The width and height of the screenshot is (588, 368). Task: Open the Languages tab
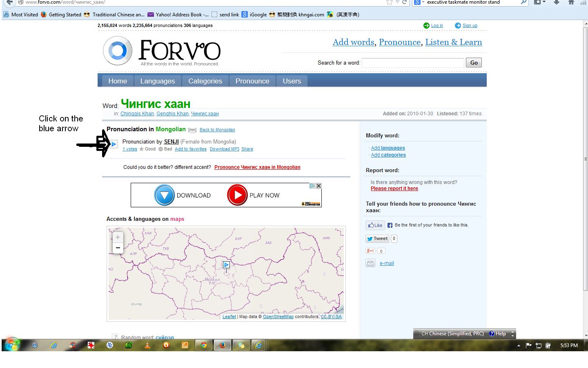(158, 81)
